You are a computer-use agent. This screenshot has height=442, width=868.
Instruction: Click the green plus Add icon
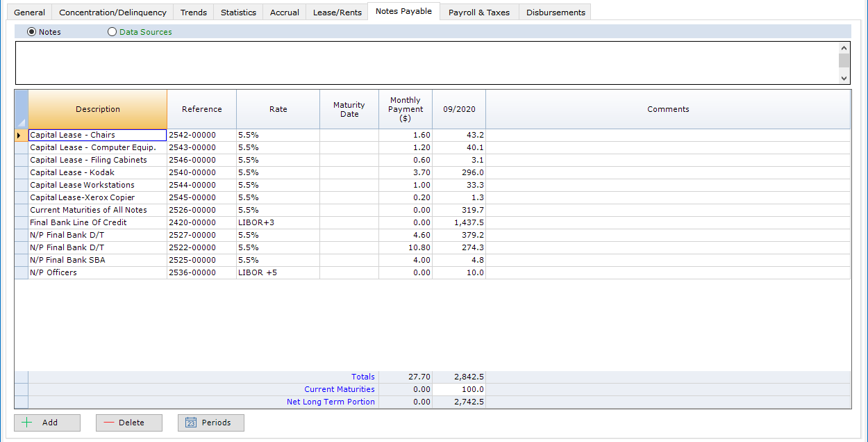pyautogui.click(x=28, y=423)
